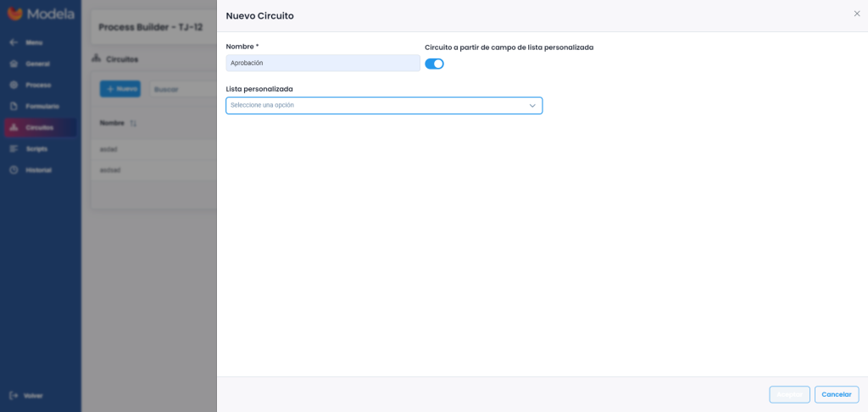
Task: Go to Scripts menu item
Action: pos(36,148)
